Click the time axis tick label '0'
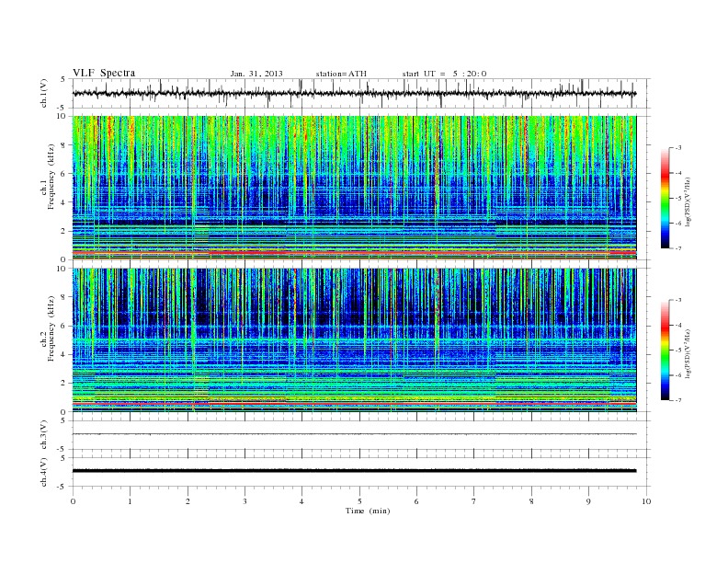Viewport: 728px width, 563px height. pyautogui.click(x=73, y=501)
